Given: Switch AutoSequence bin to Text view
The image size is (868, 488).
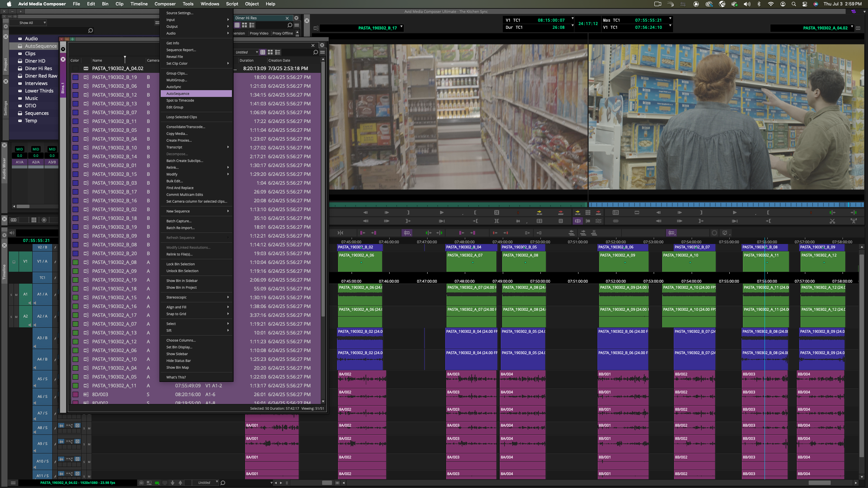Looking at the screenshot, I should pyautogui.click(x=263, y=52).
